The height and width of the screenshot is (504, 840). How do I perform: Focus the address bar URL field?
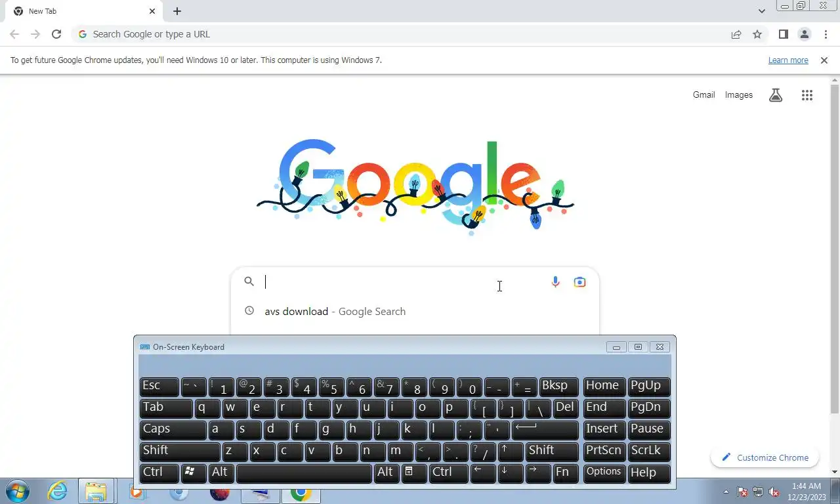coord(407,34)
